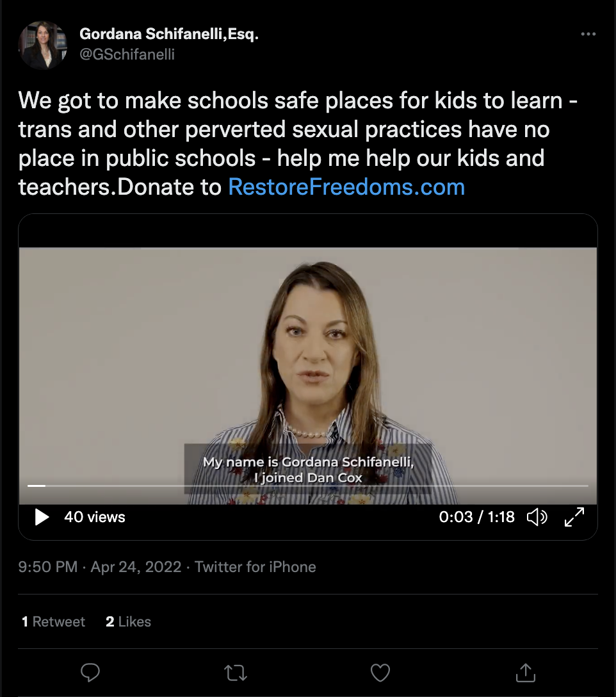The height and width of the screenshot is (697, 616).
Task: View the 1 Retweet list
Action: point(53,621)
